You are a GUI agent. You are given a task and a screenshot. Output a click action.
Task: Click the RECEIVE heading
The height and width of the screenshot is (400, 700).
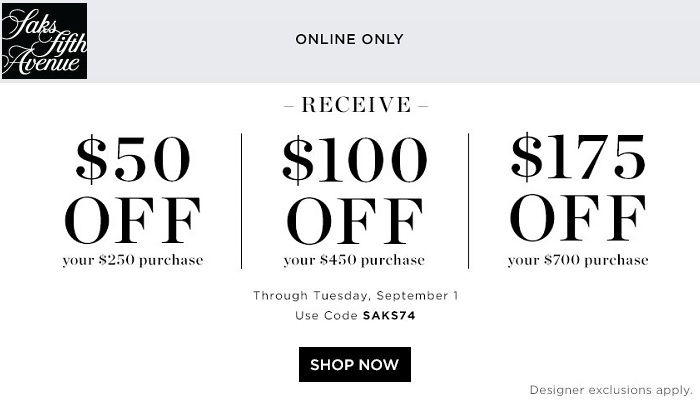(x=356, y=105)
